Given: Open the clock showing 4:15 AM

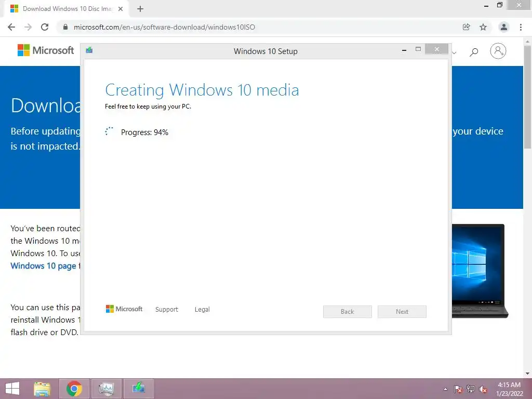Looking at the screenshot, I should 509,389.
